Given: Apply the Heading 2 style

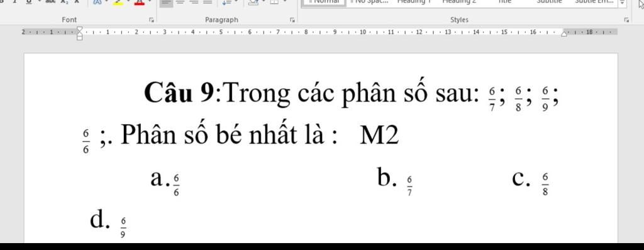Looking at the screenshot, I should 459,2.
